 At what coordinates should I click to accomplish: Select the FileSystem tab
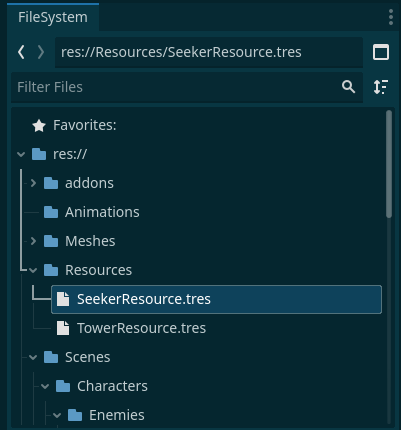coord(53,17)
